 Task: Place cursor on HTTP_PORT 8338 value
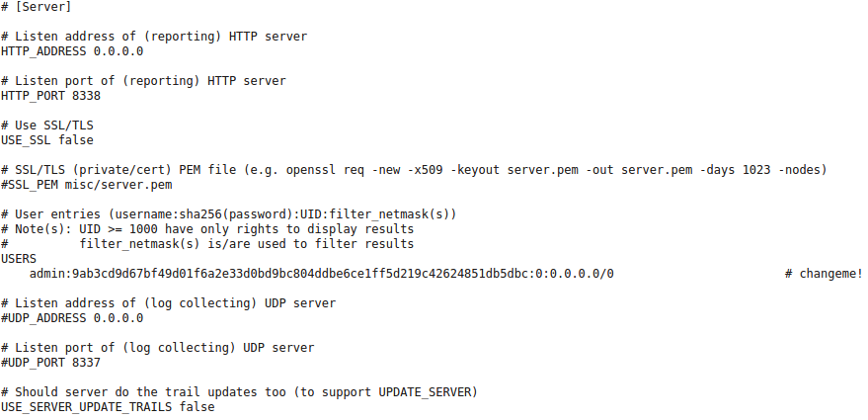point(86,96)
